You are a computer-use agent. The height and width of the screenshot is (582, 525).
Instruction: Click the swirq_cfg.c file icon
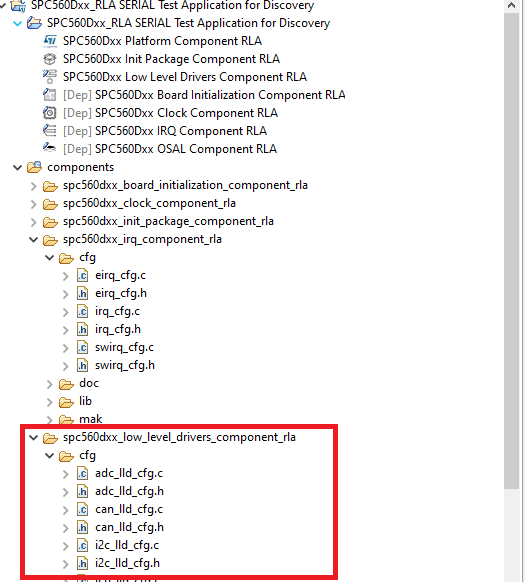click(x=82, y=347)
